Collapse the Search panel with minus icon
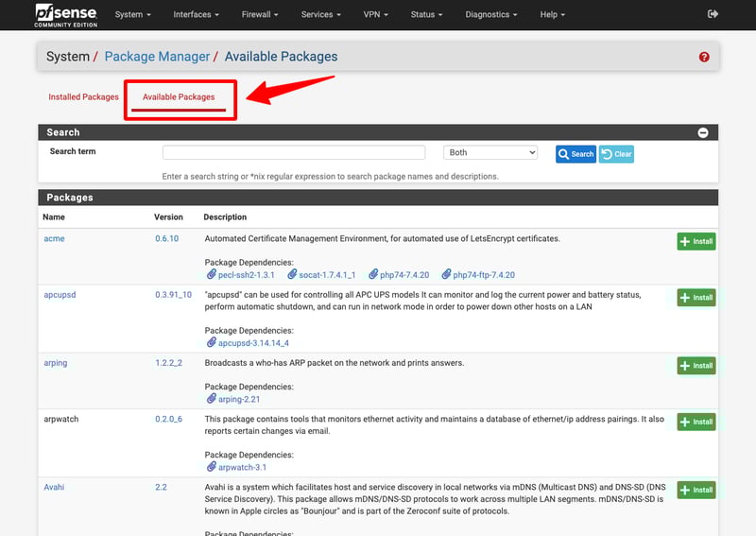The height and width of the screenshot is (536, 756). [x=703, y=133]
